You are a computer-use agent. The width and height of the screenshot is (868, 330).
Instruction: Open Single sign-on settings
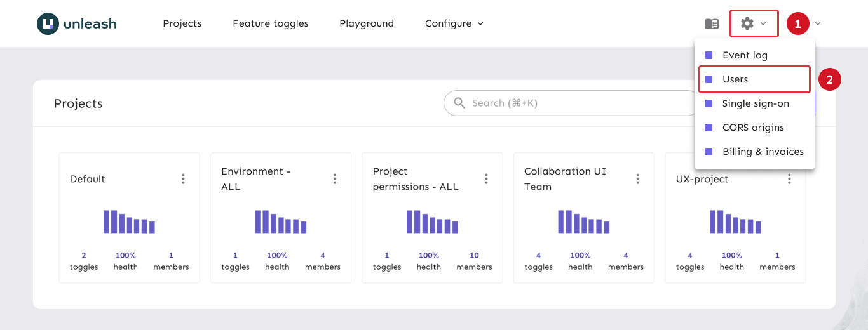pyautogui.click(x=756, y=103)
